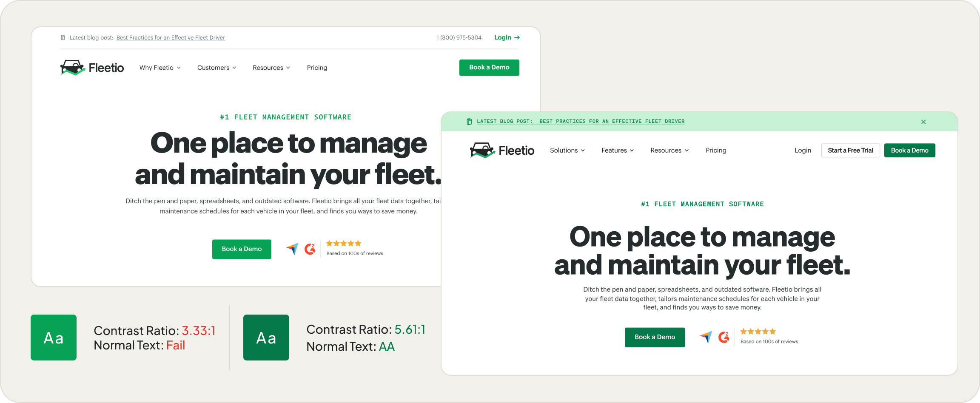Viewport: 980px width, 403px height.
Task: Expand the Why Fleetio dropdown menu
Action: (x=160, y=68)
